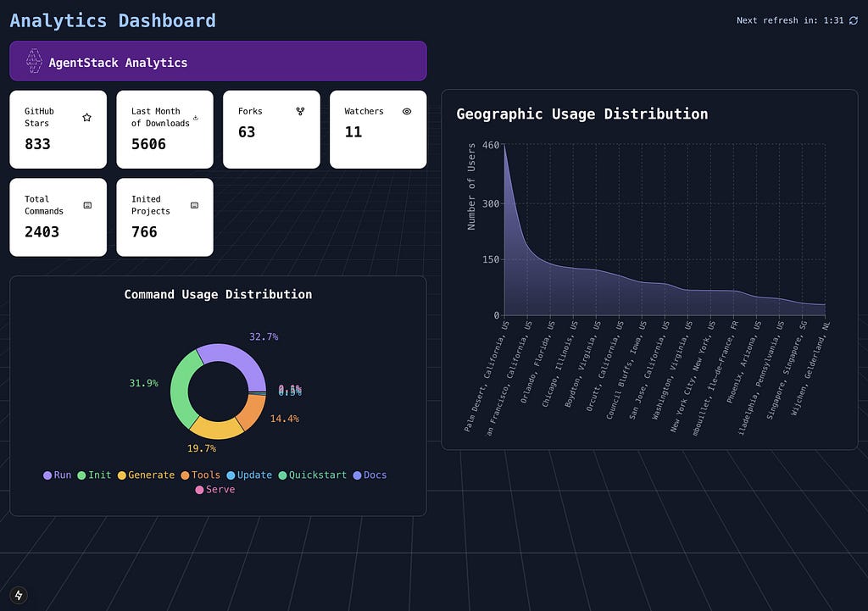868x611 pixels.
Task: Click the lightning bolt icon at bottom left
Action: coord(19,595)
